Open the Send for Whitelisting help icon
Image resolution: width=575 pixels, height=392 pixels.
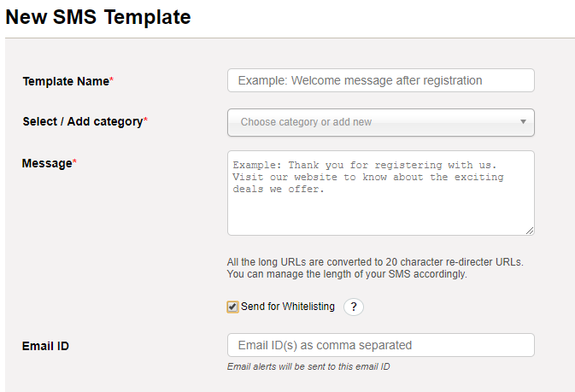pos(354,307)
